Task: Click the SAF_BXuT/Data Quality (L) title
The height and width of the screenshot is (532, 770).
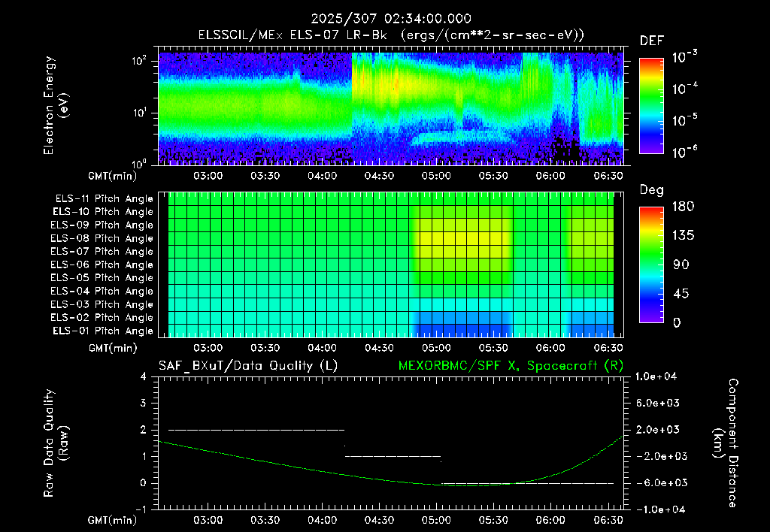Action: 248,366
